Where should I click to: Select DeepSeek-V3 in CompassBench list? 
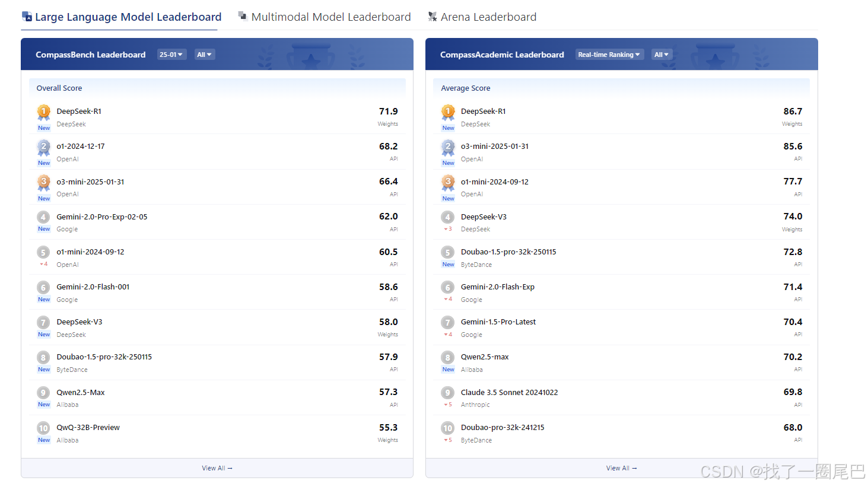(x=80, y=322)
